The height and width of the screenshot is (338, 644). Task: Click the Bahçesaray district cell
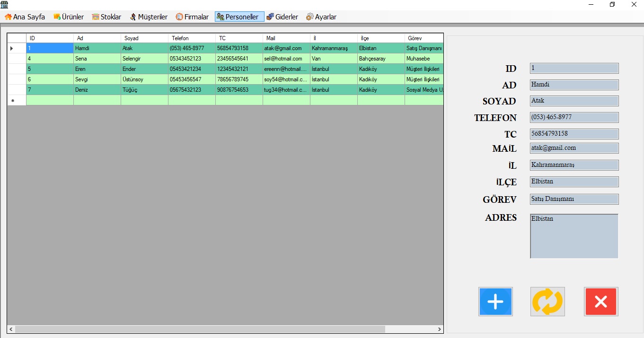tap(381, 59)
